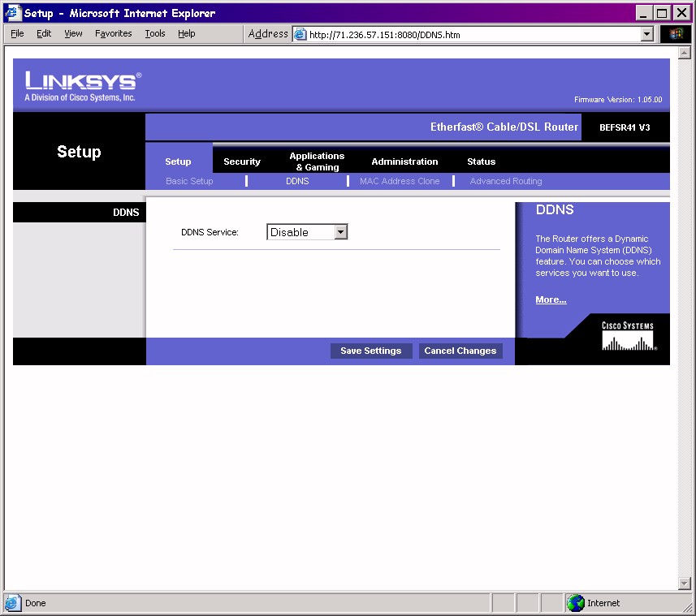
Task: Open the Favorites menu
Action: click(113, 34)
